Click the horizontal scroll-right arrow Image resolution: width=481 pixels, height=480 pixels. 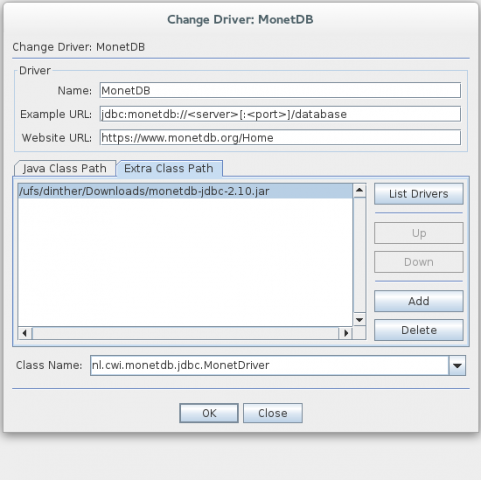click(346, 333)
